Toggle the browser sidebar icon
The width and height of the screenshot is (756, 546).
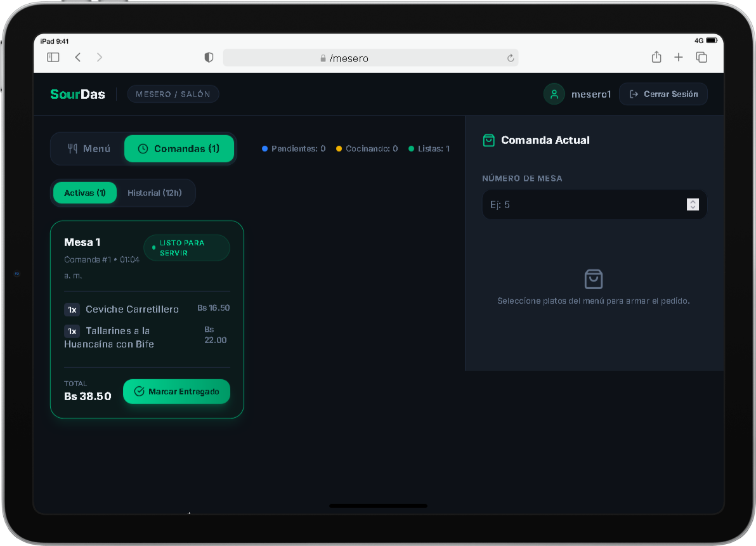pos(53,57)
